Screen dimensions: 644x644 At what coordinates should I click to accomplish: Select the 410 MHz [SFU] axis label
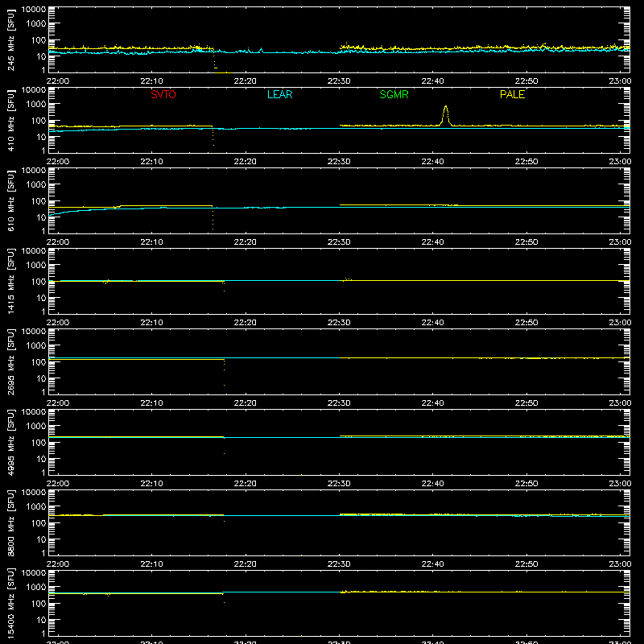(11, 121)
